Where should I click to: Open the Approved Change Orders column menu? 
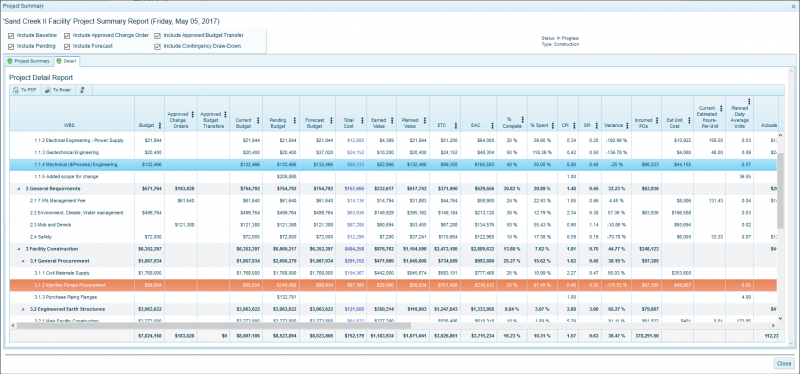(192, 114)
